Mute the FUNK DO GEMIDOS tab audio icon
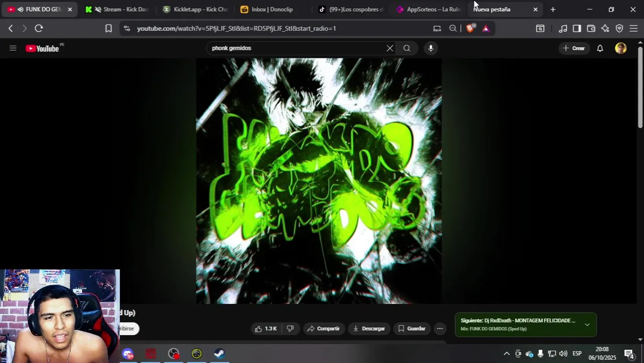Image resolution: width=644 pixels, height=363 pixels. click(20, 10)
